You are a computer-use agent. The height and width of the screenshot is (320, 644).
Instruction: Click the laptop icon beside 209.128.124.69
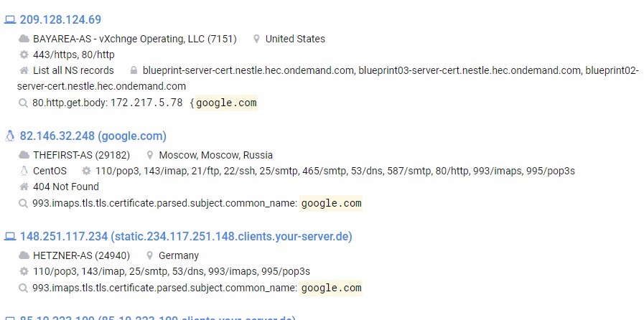[9, 19]
